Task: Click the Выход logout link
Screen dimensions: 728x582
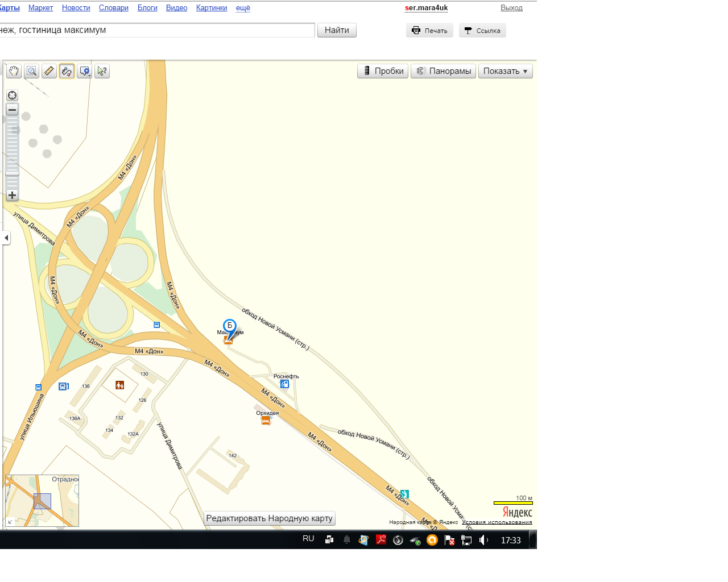Action: [511, 8]
